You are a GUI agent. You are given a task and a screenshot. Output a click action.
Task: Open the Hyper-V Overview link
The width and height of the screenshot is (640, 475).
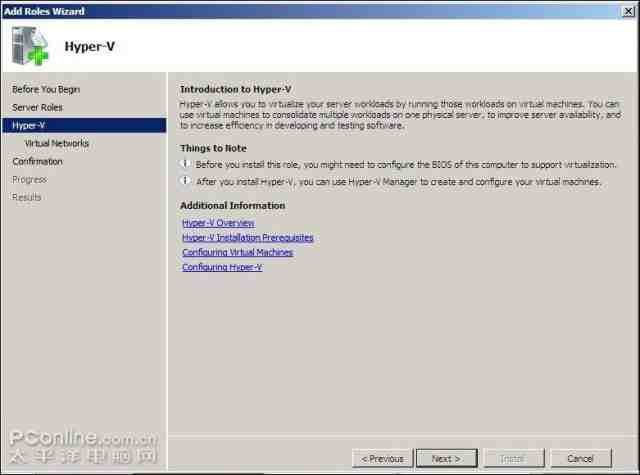tap(218, 223)
